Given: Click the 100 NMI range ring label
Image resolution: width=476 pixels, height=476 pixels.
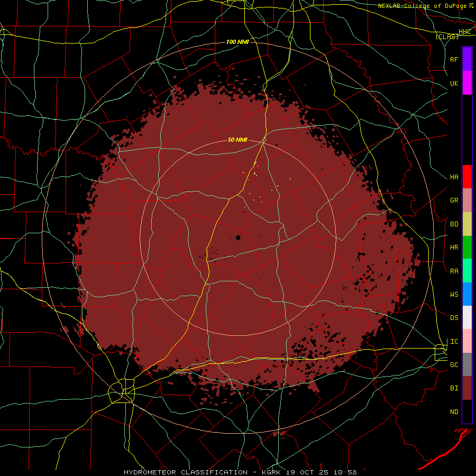Looking at the screenshot, I should coord(237,42).
